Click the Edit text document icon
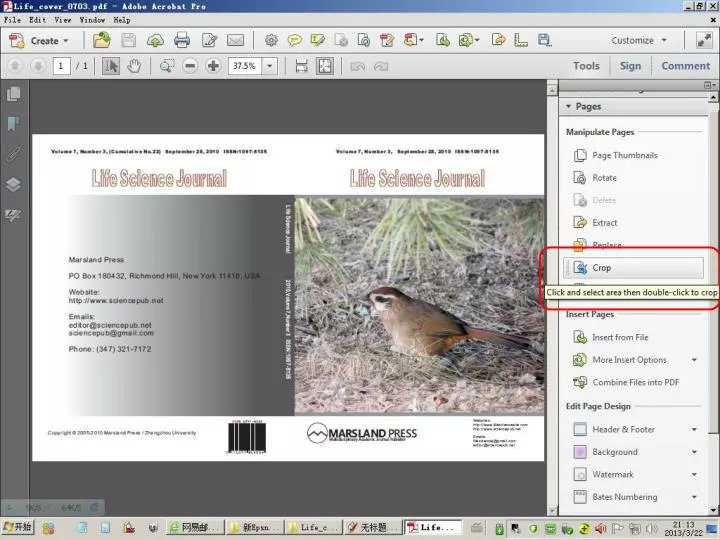The height and width of the screenshot is (540, 720). [x=209, y=40]
